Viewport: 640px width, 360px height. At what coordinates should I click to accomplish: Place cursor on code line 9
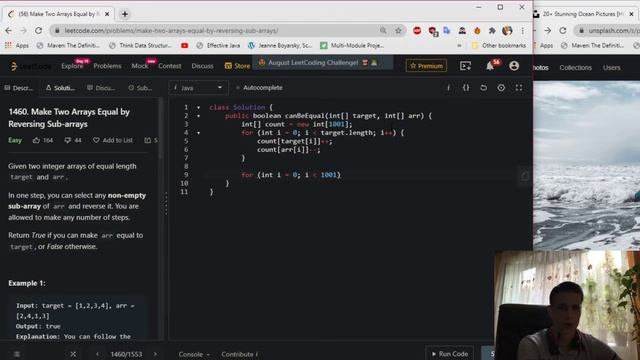point(359,175)
